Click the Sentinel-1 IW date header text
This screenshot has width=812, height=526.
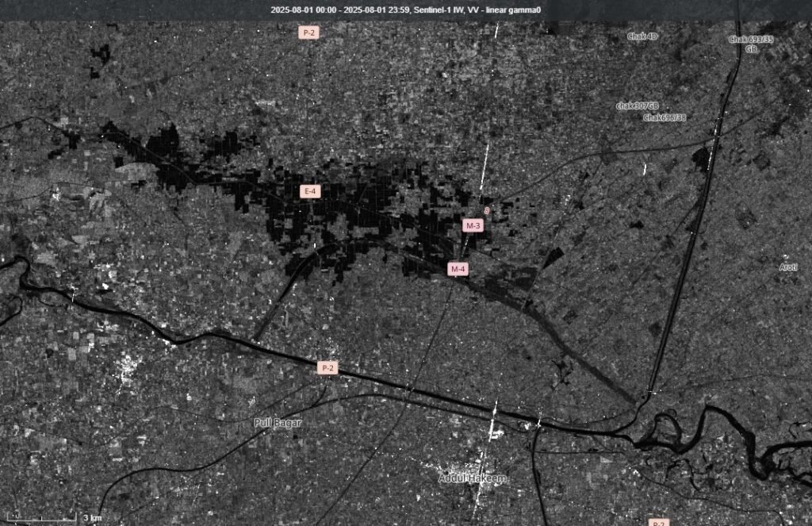point(406,10)
